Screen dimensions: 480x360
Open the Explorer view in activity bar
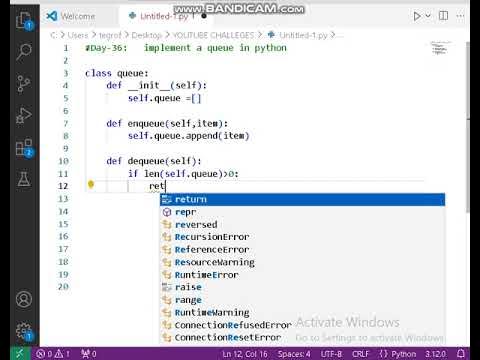click(24, 21)
